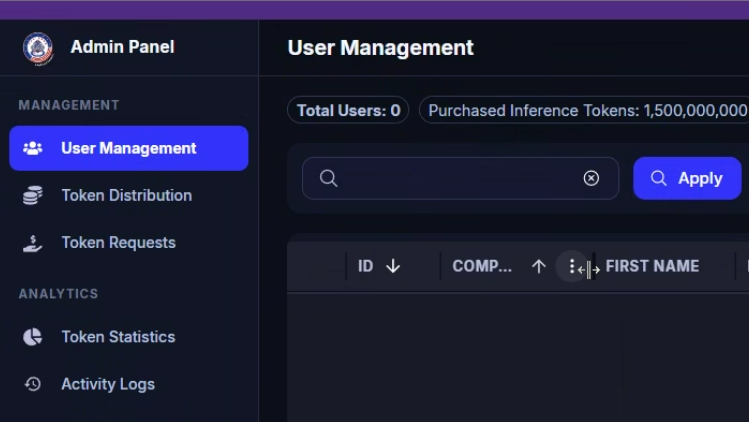Click the magnifier icon in search box

point(329,178)
